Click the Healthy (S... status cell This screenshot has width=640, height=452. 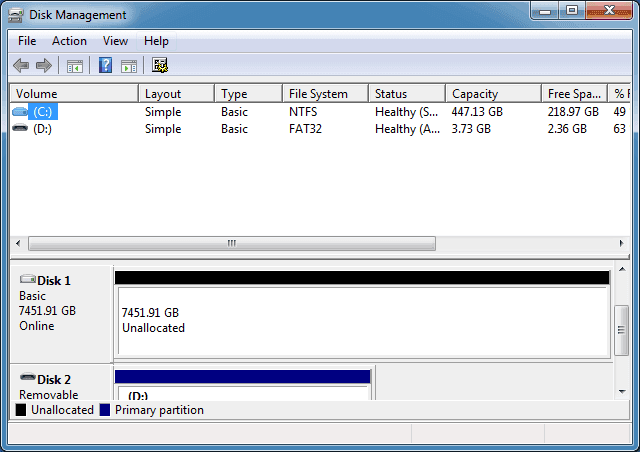407,111
